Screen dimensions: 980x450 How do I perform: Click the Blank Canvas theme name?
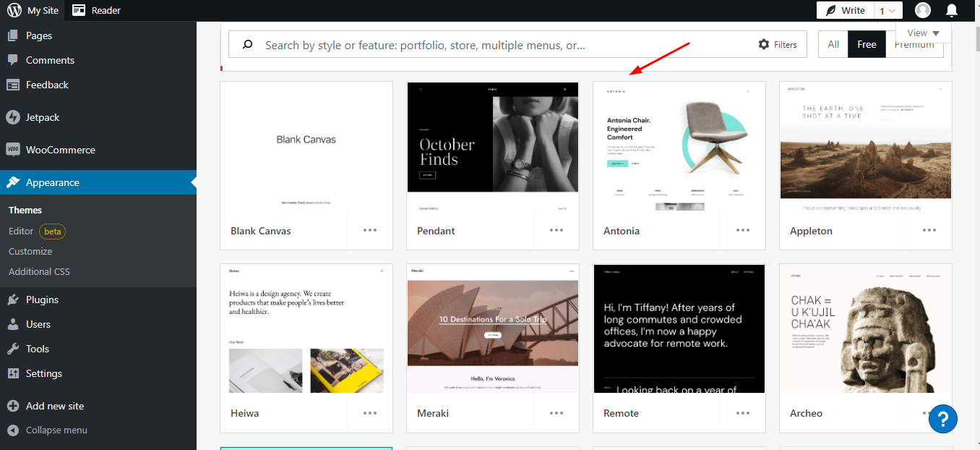(x=261, y=231)
